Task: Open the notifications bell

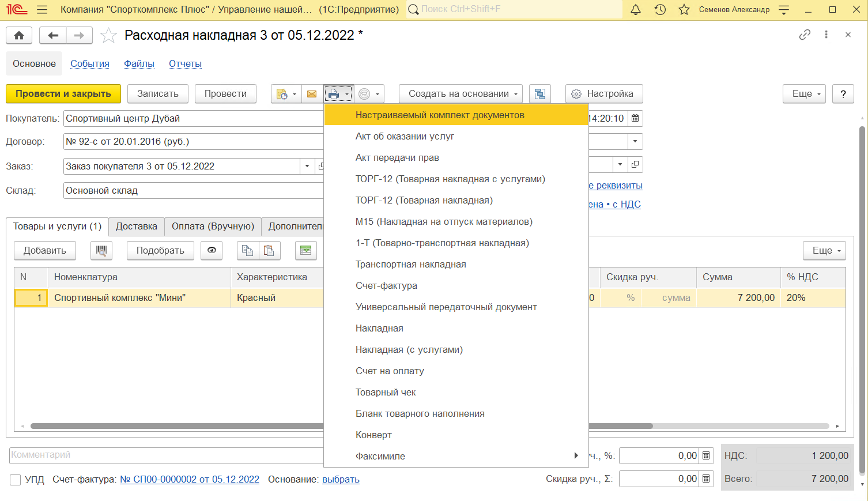Action: tap(636, 10)
